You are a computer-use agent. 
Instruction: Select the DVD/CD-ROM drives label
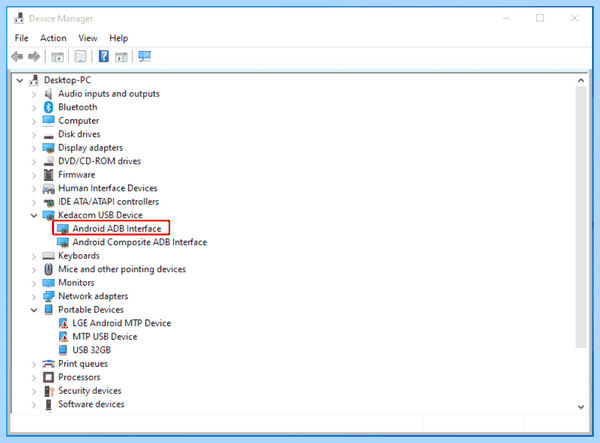coord(99,161)
